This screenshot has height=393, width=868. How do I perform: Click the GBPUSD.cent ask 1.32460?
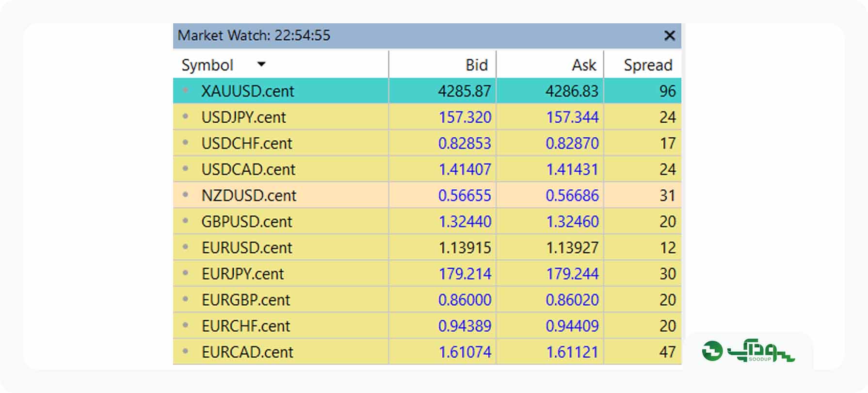coord(573,222)
